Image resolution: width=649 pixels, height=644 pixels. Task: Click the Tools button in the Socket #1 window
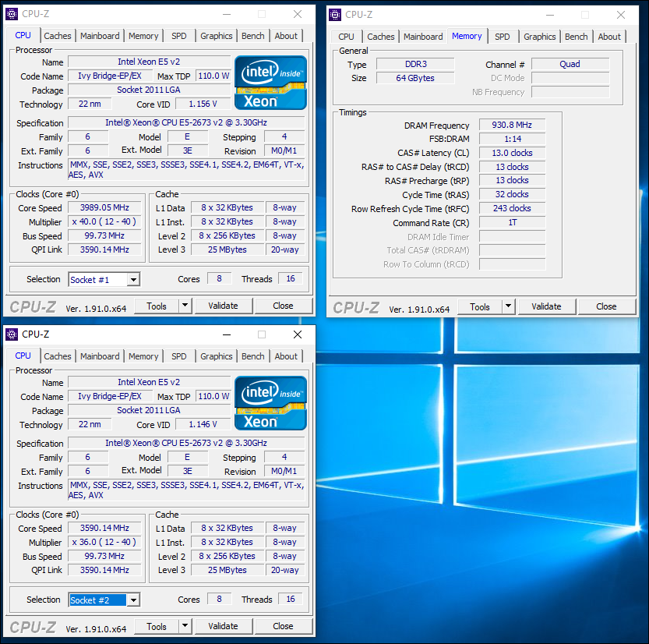point(157,306)
